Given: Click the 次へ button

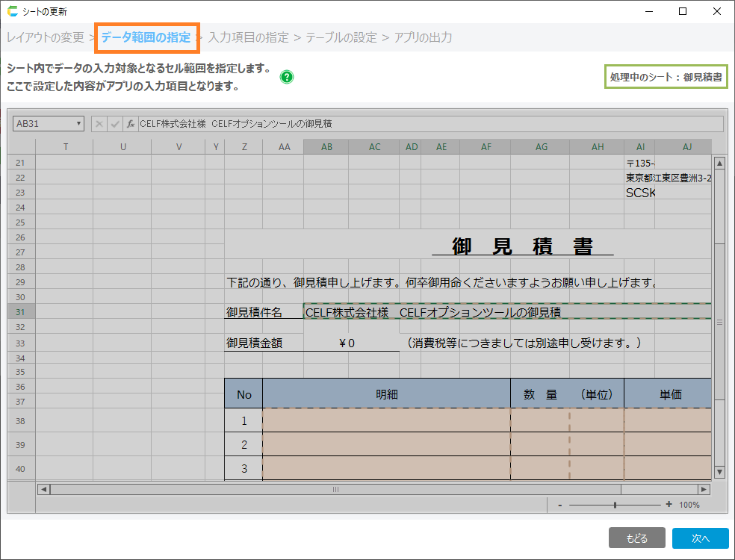Looking at the screenshot, I should [x=700, y=538].
